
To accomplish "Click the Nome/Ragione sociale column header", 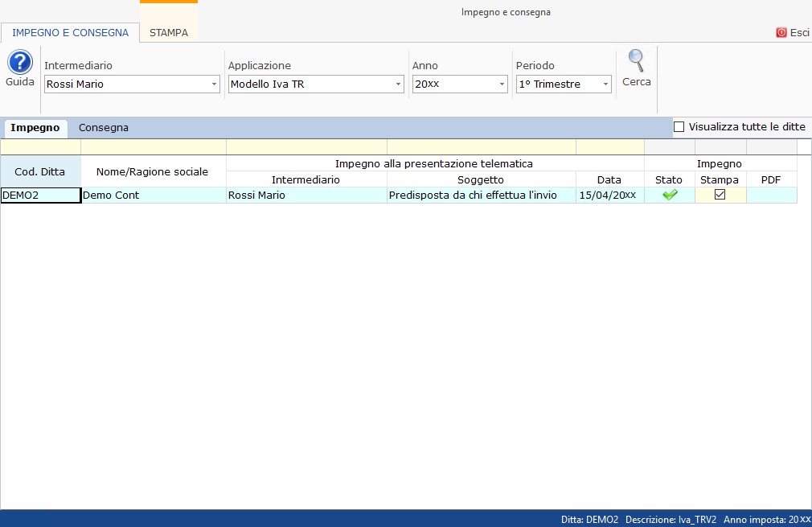I will 152,171.
